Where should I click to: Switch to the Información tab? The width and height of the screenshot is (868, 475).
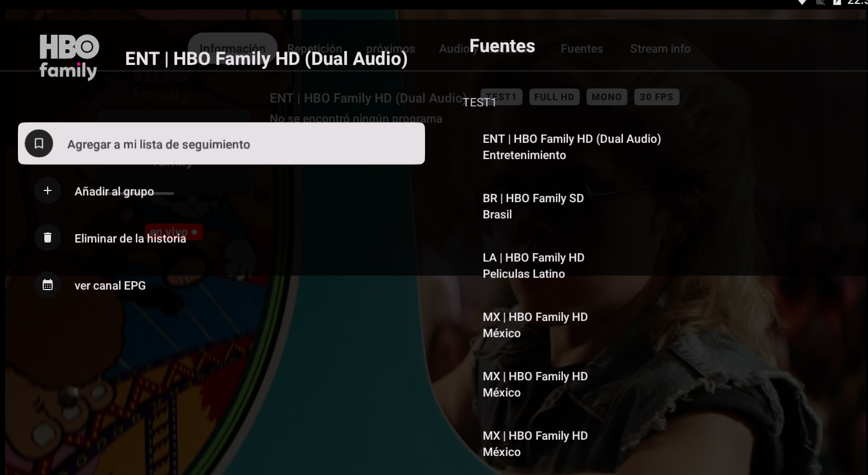point(232,48)
